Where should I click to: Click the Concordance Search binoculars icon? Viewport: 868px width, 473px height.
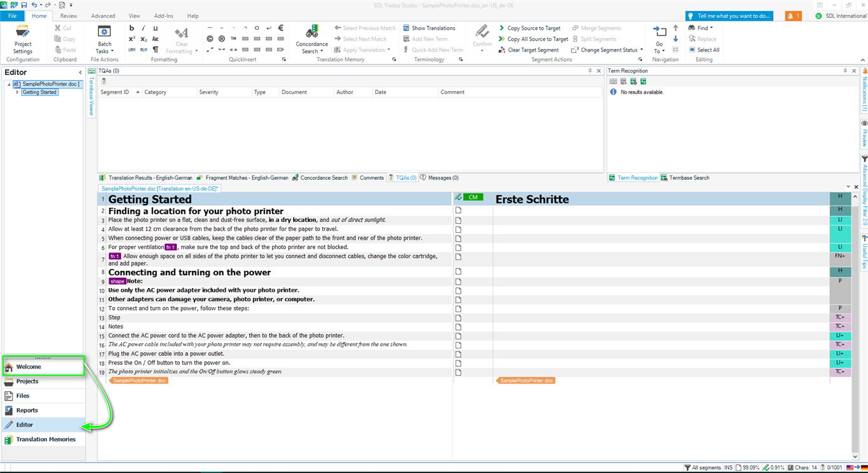(x=311, y=33)
